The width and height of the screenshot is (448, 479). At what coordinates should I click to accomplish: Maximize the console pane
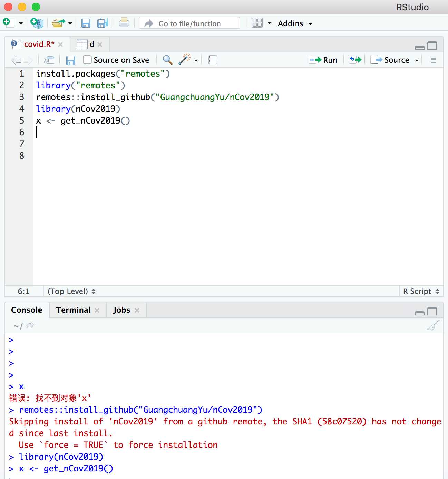click(x=432, y=312)
